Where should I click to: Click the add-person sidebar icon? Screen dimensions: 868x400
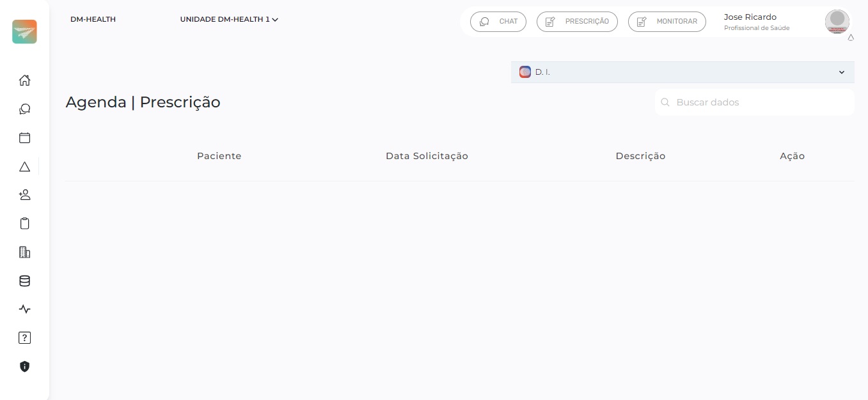[x=24, y=195]
